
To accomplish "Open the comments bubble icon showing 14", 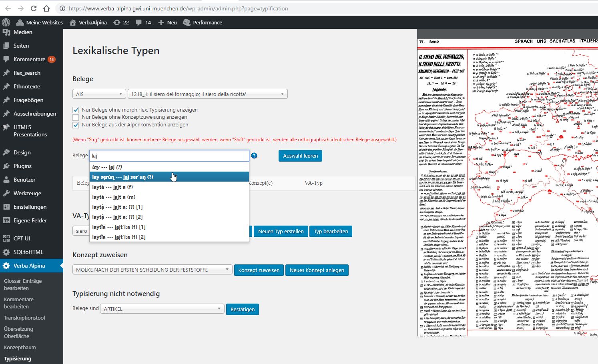I will 138,22.
